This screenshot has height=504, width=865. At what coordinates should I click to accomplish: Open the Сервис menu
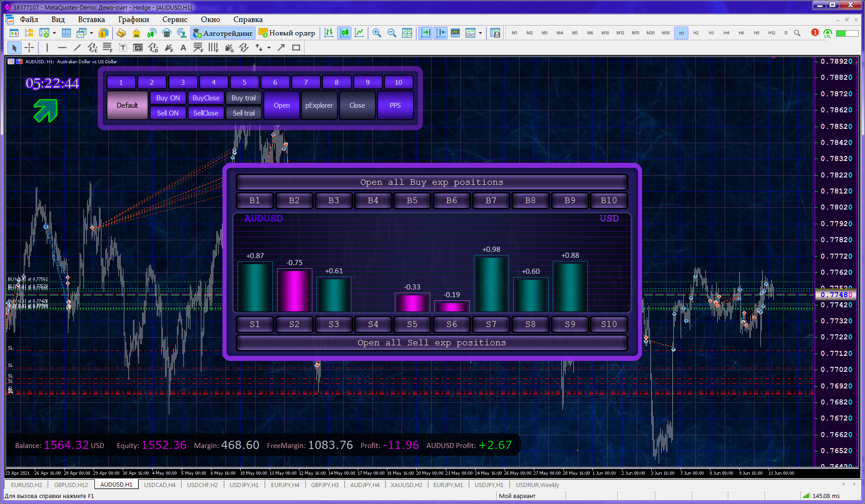click(x=175, y=19)
